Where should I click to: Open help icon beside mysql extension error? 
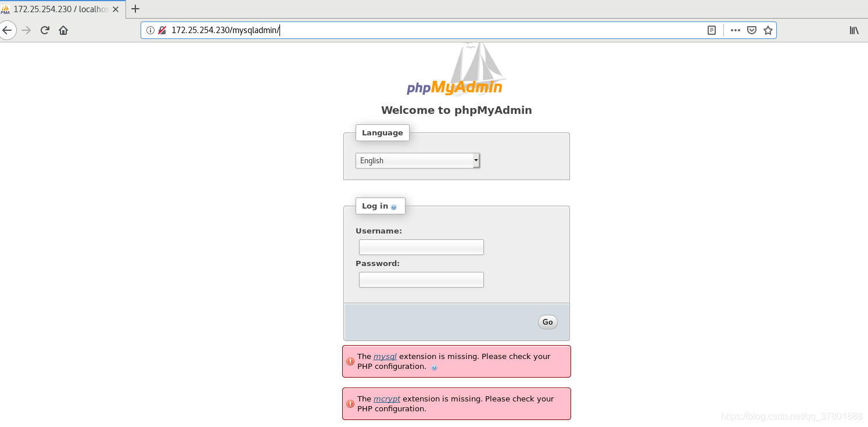coord(434,367)
